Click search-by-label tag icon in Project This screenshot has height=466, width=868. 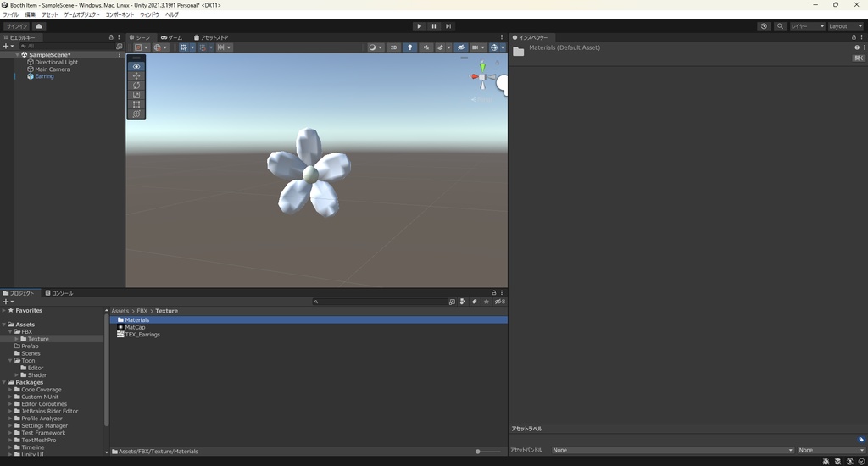(475, 302)
